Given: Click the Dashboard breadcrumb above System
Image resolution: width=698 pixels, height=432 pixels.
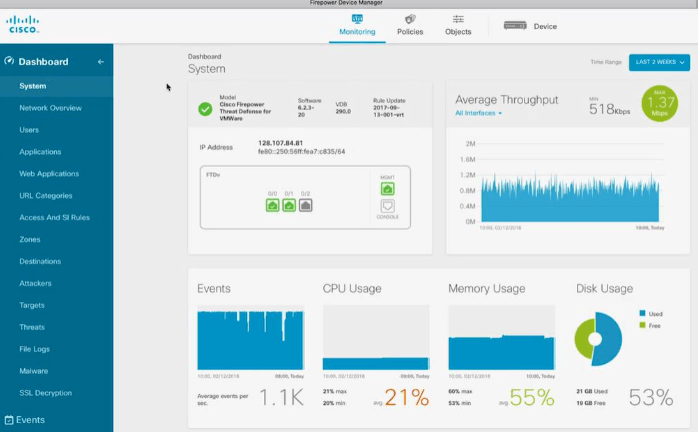Looking at the screenshot, I should (x=204, y=57).
